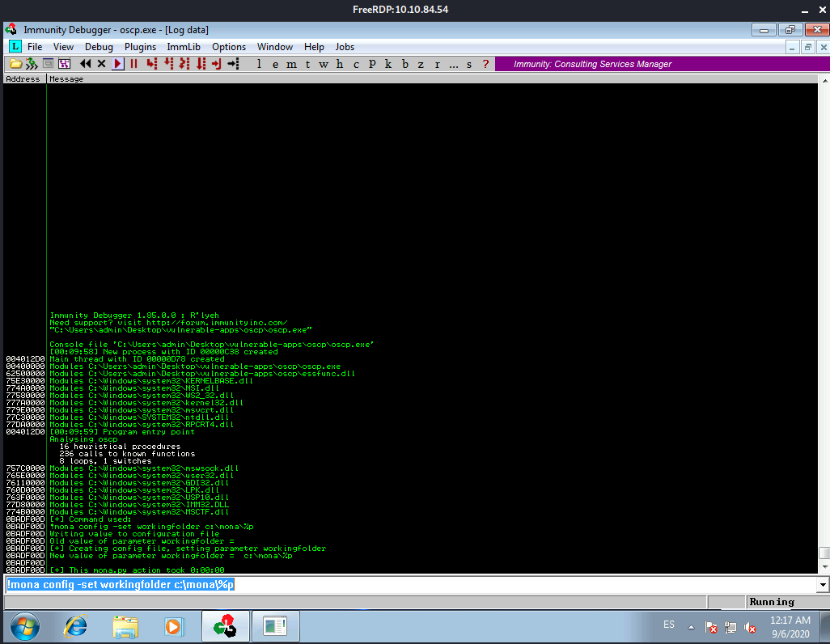Click the Action Center flag tray icon
This screenshot has height=644, width=830.
coord(711,628)
